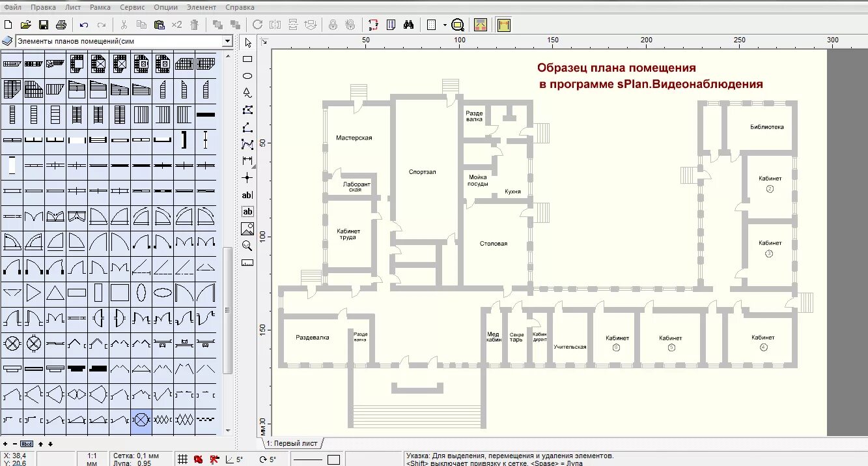This screenshot has width=868, height=466.
Task: Open the Лист menu
Action: coord(73,7)
